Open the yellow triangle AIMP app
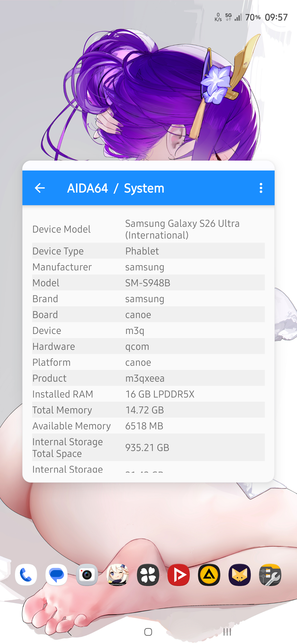Image resolution: width=297 pixels, height=644 pixels. click(x=209, y=575)
